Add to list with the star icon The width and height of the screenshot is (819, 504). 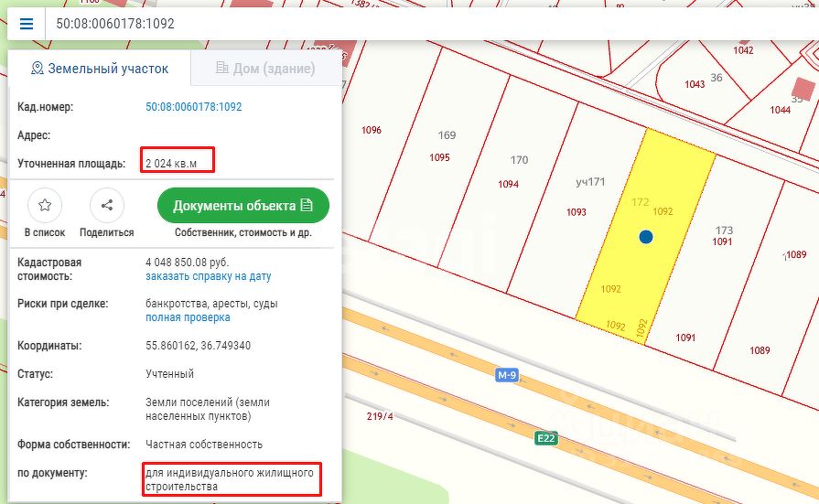pyautogui.click(x=45, y=205)
